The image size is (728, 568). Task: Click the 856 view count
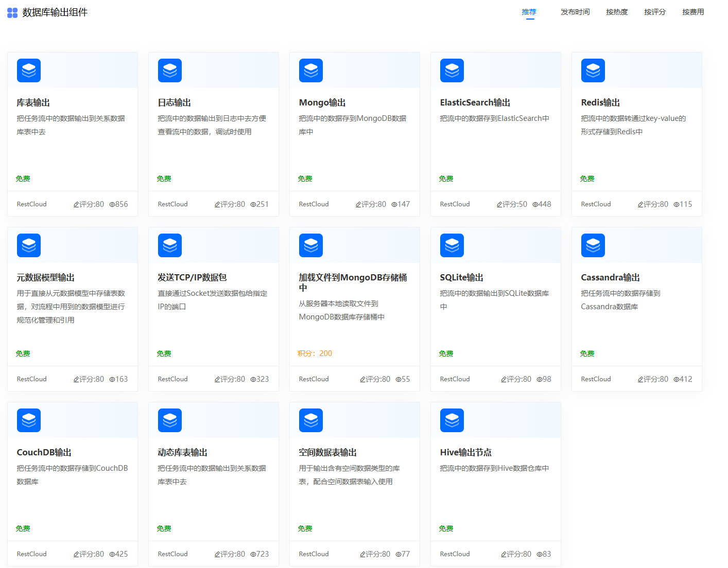122,205
